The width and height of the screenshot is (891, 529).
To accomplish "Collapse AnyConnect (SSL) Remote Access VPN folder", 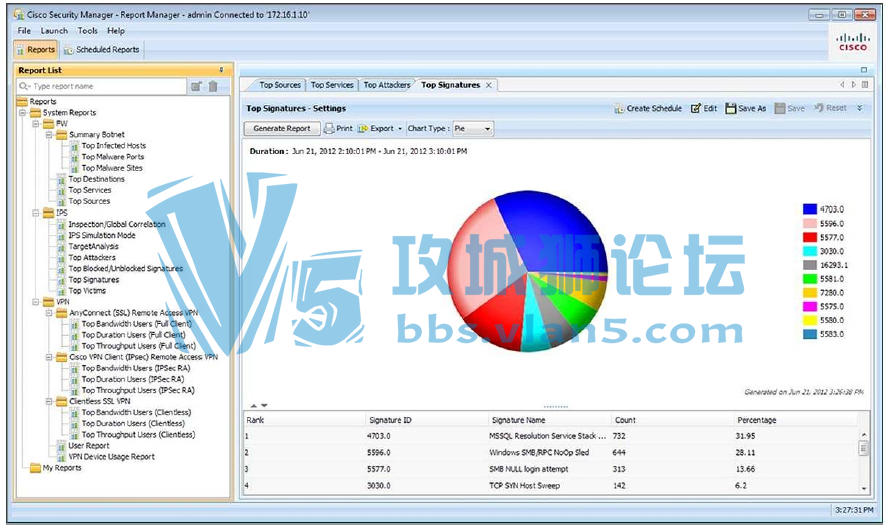I will (x=49, y=313).
